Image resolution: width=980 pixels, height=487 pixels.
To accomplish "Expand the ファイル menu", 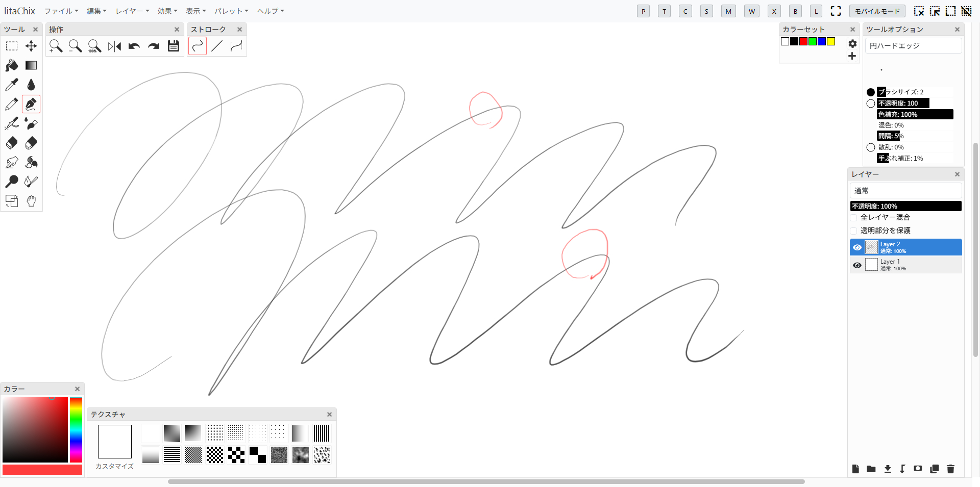I will tap(61, 11).
